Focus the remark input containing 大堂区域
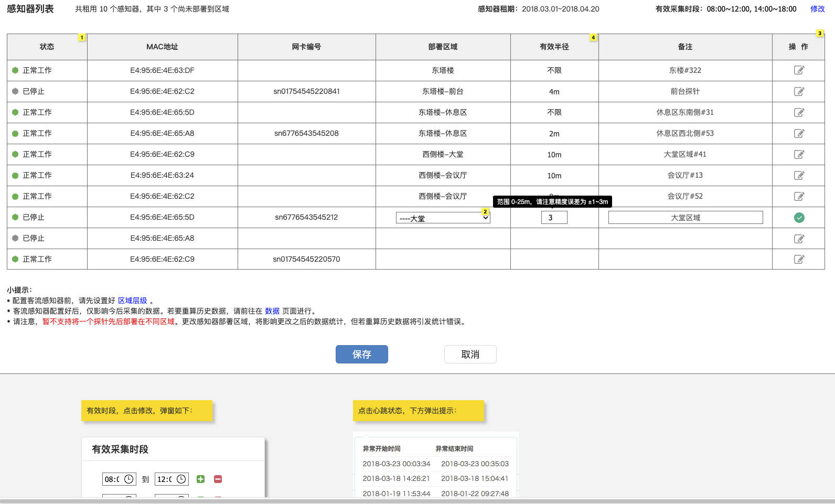Viewport: 835px width, 504px height. 686,218
